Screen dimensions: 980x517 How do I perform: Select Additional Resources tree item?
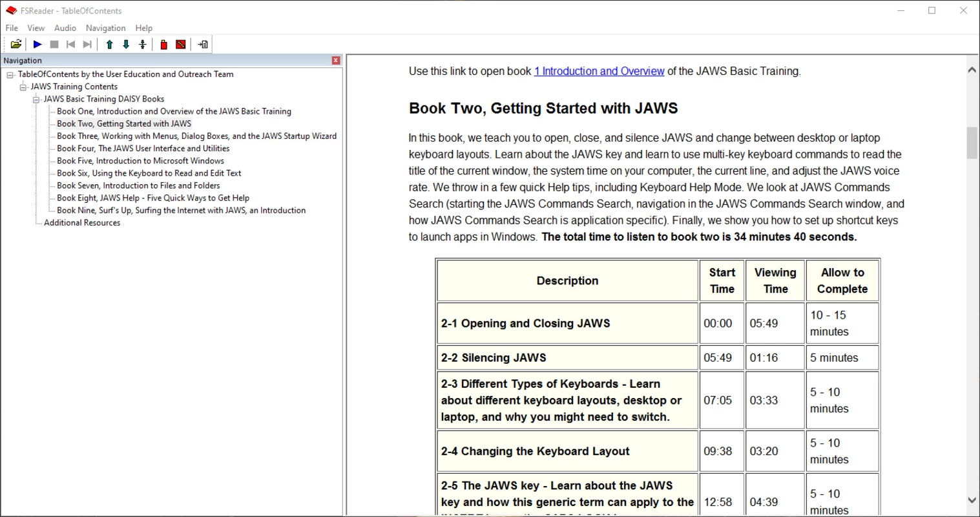click(82, 222)
